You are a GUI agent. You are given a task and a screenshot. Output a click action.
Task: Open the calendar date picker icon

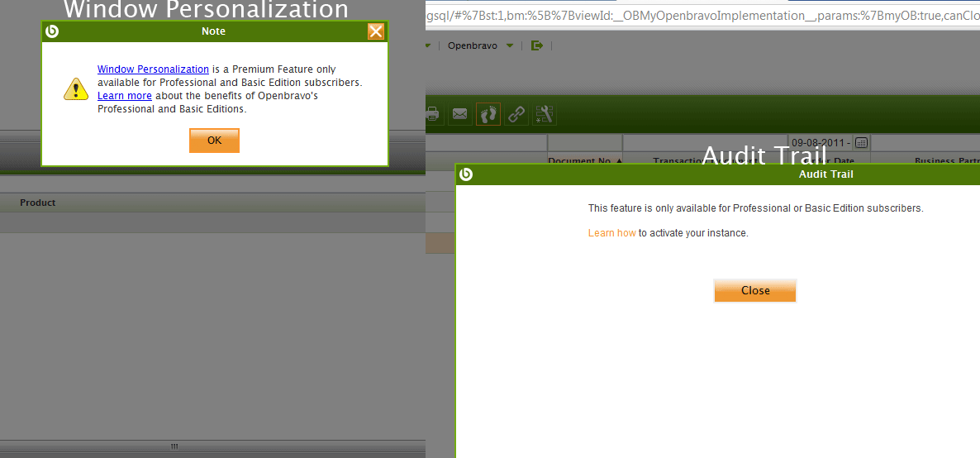[860, 142]
